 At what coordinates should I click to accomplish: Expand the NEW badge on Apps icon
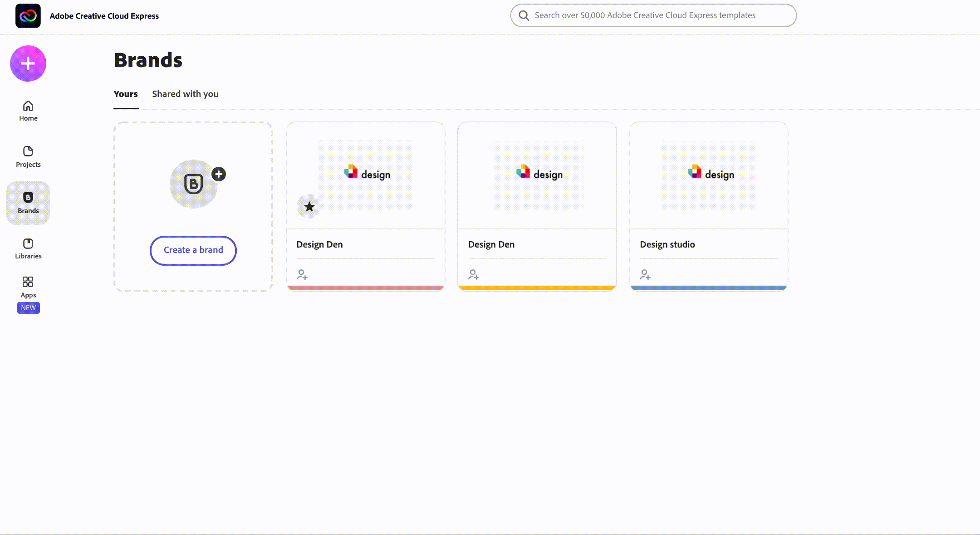(x=28, y=308)
